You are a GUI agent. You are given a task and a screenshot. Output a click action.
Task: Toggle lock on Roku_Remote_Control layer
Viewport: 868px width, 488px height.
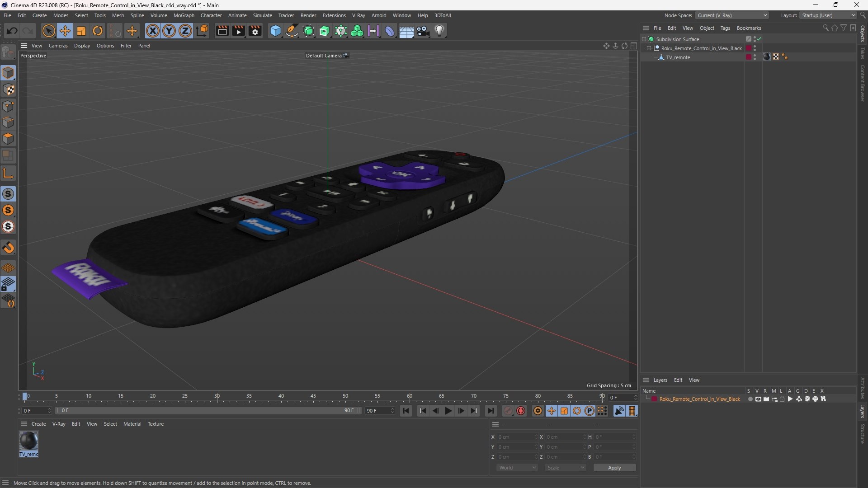pos(782,399)
